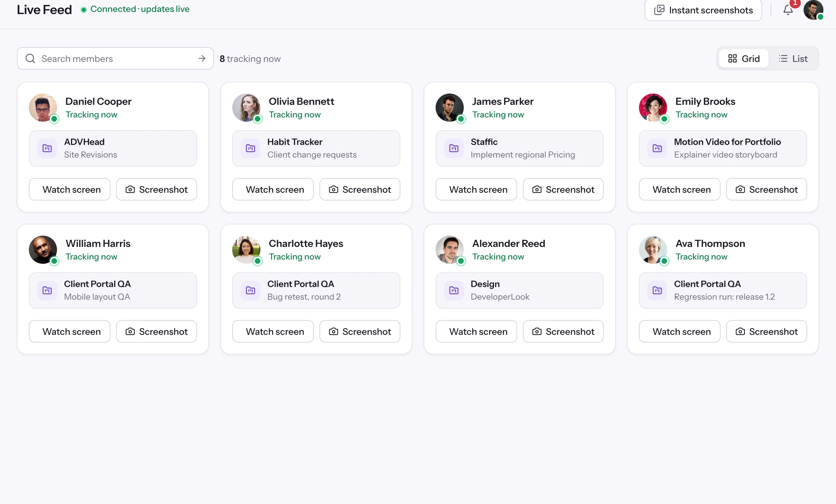Take a screenshot of Alexander Reed
Viewport: 836px width, 504px height.
[x=563, y=331]
